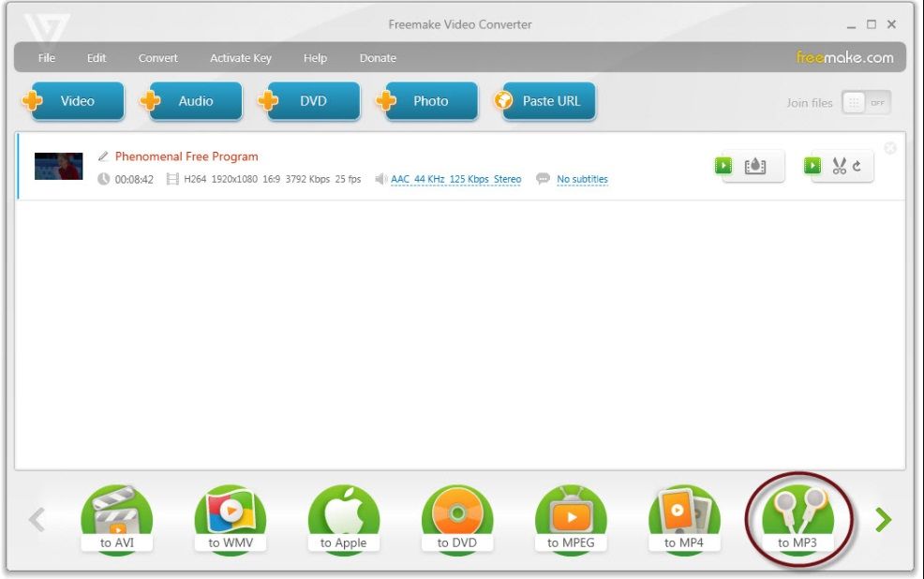
Task: Minimize the Freemake Video Converter window
Action: [851, 26]
